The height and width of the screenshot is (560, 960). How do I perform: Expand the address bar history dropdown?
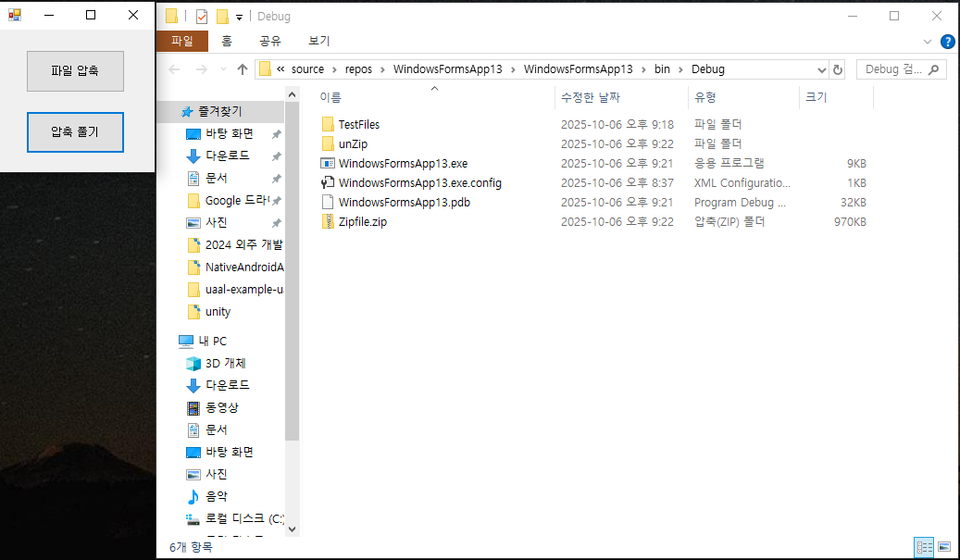(822, 69)
